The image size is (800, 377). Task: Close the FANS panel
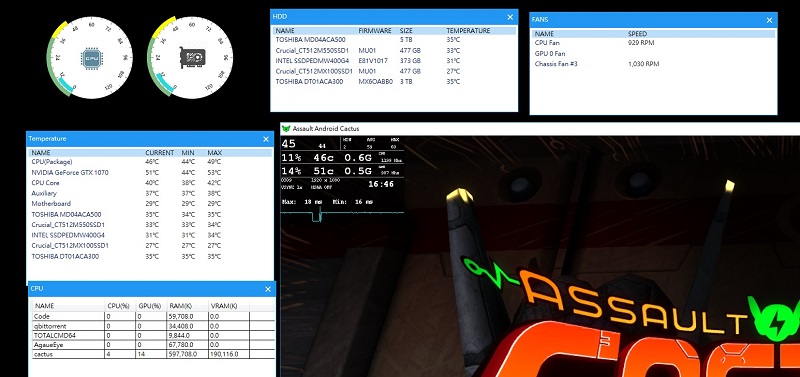(x=769, y=20)
